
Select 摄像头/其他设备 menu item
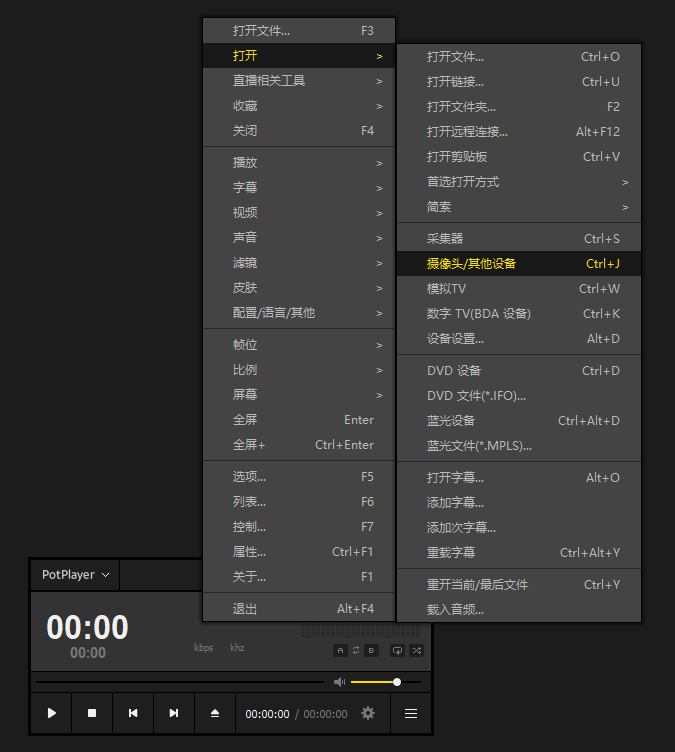tap(519, 264)
